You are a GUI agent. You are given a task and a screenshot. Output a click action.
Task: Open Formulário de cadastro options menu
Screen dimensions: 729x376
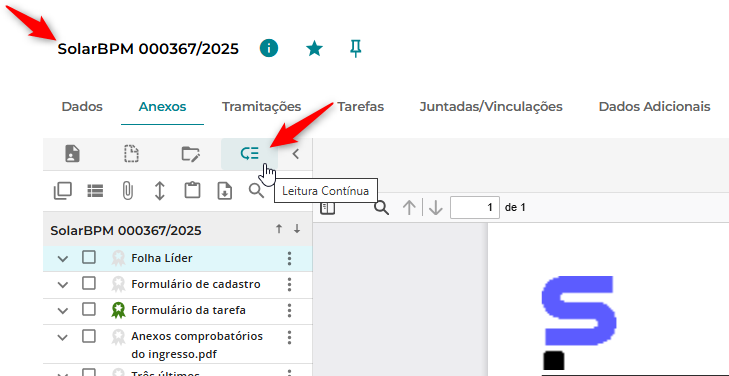pos(289,284)
